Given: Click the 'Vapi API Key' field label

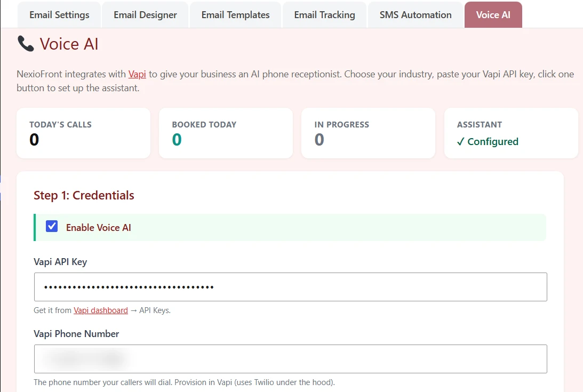Looking at the screenshot, I should click(x=60, y=262).
